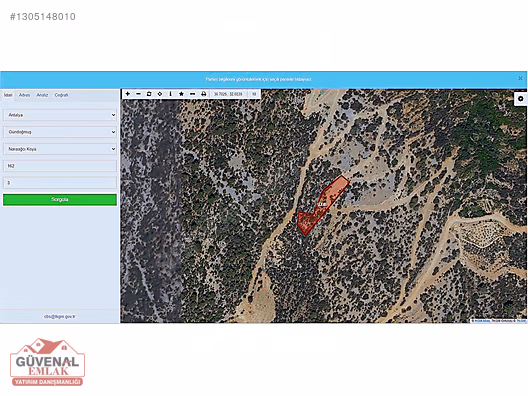Dismiss the blue notification banner
The width and height of the screenshot is (528, 396).
(x=520, y=78)
